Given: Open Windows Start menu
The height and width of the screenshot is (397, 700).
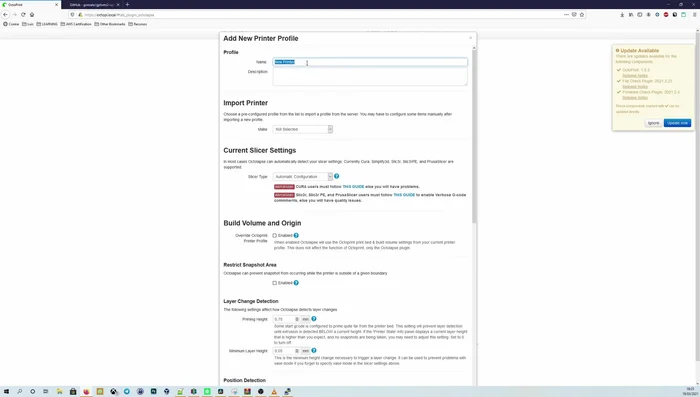Looking at the screenshot, I should 6,392.
